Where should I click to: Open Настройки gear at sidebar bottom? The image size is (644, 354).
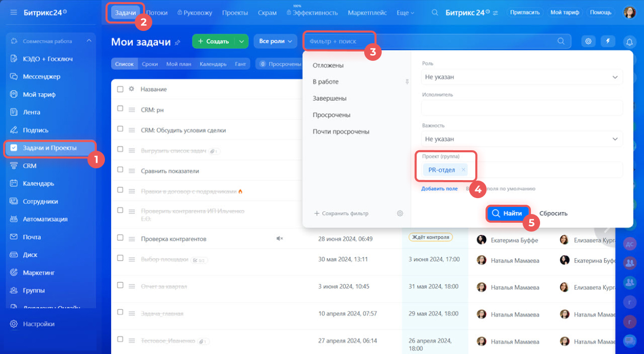(x=14, y=324)
